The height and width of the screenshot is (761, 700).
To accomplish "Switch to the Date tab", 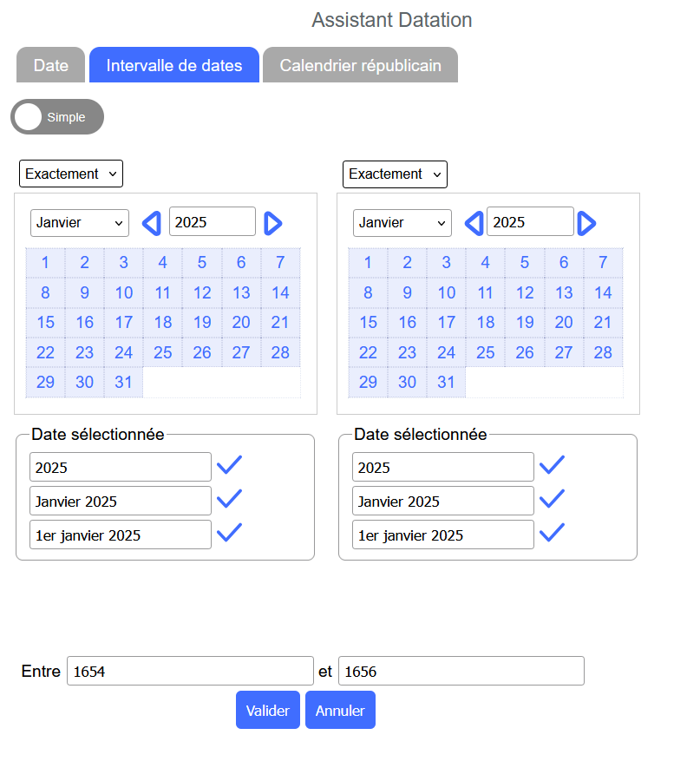I will click(x=51, y=65).
